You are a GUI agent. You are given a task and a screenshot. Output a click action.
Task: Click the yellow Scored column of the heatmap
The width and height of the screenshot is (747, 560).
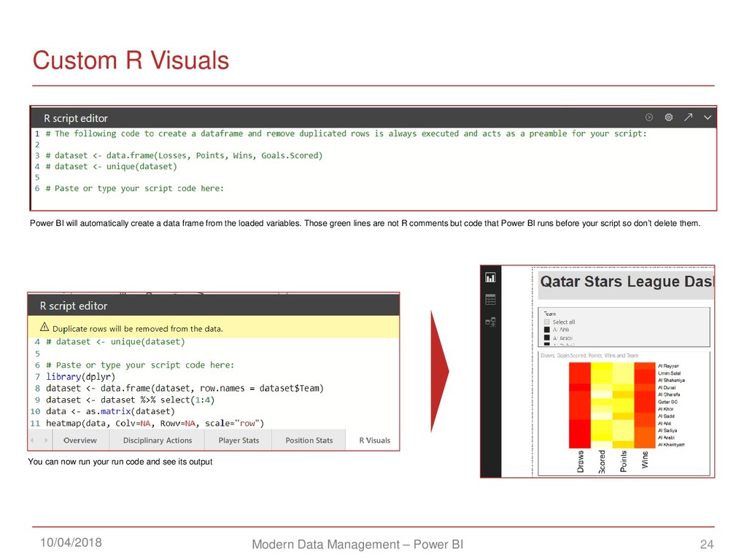602,405
